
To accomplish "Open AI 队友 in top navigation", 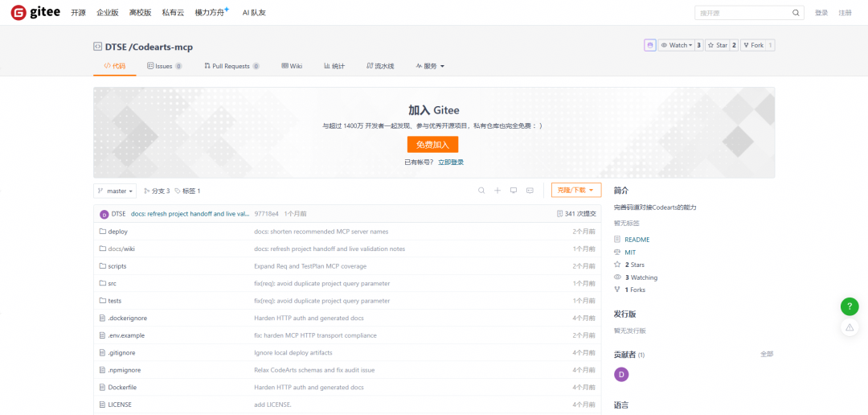I will (x=254, y=13).
